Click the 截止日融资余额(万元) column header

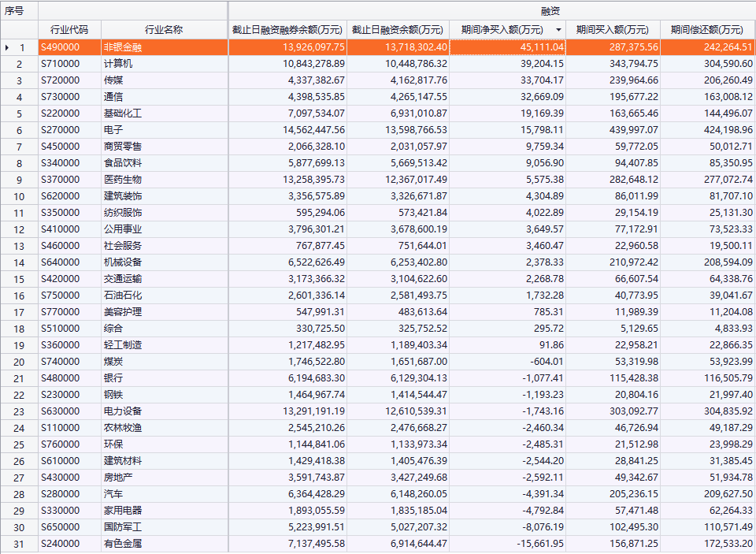(x=398, y=30)
